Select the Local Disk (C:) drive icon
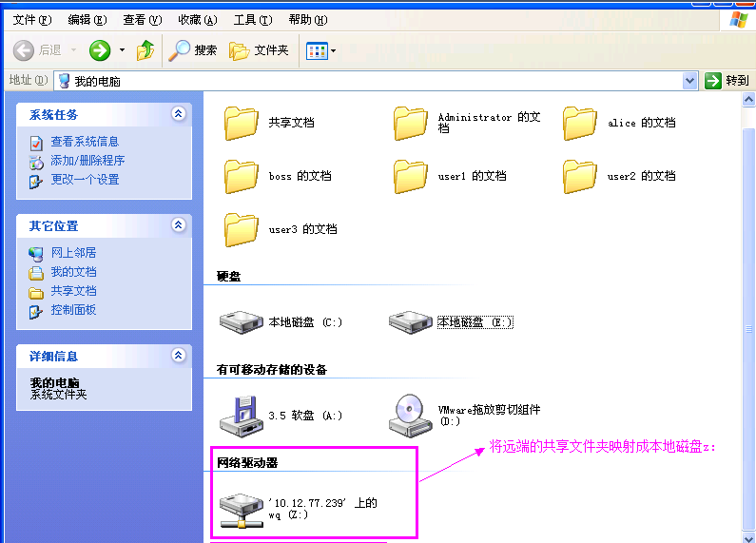Image resolution: width=756 pixels, height=543 pixels. [x=242, y=321]
